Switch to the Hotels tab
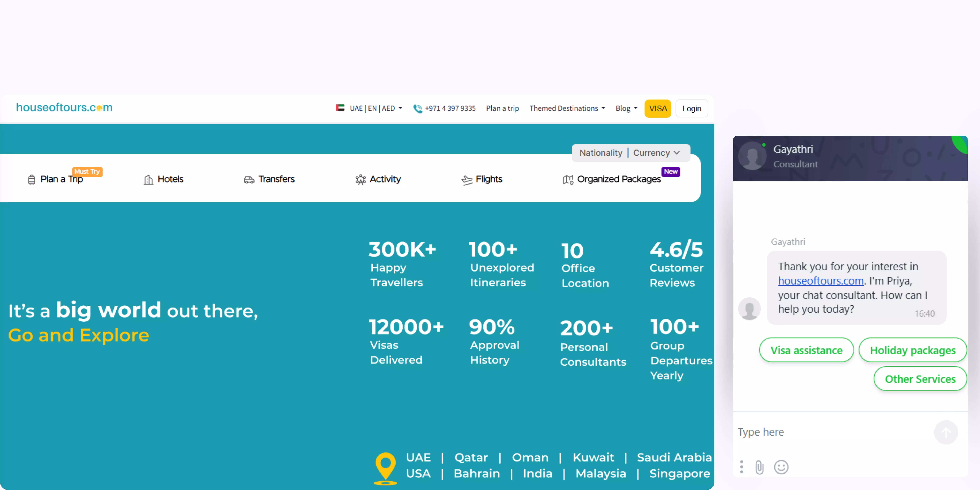This screenshot has width=980, height=490. [x=164, y=179]
